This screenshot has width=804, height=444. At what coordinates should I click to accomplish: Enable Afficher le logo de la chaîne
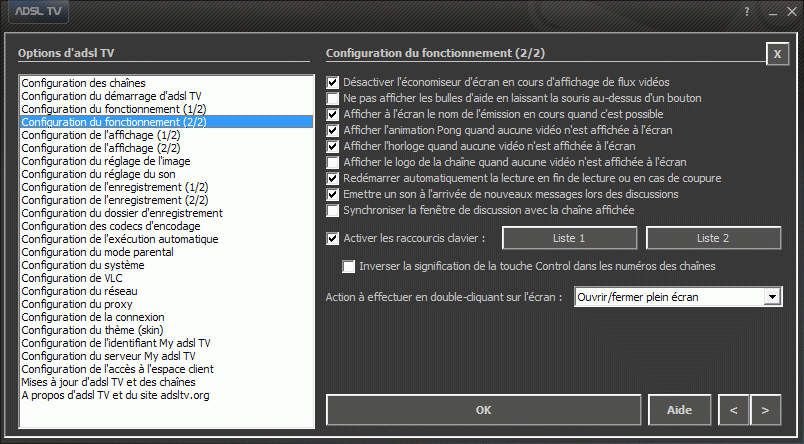click(333, 162)
